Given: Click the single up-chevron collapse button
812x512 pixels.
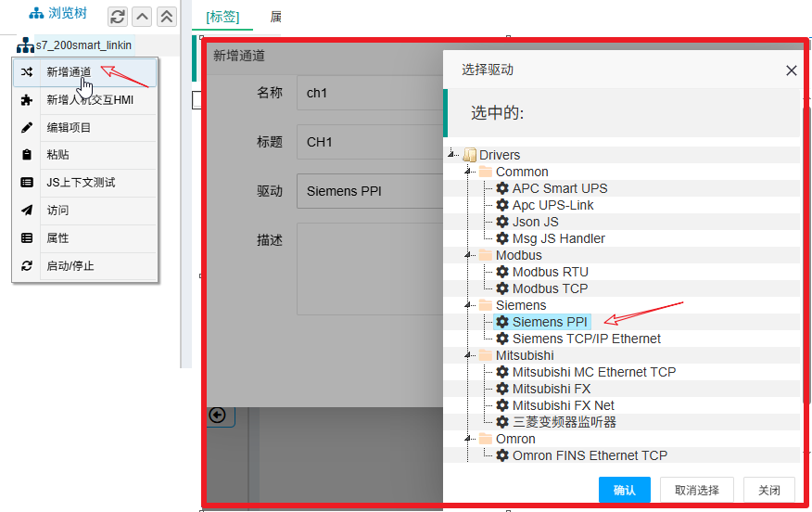Looking at the screenshot, I should [x=142, y=17].
